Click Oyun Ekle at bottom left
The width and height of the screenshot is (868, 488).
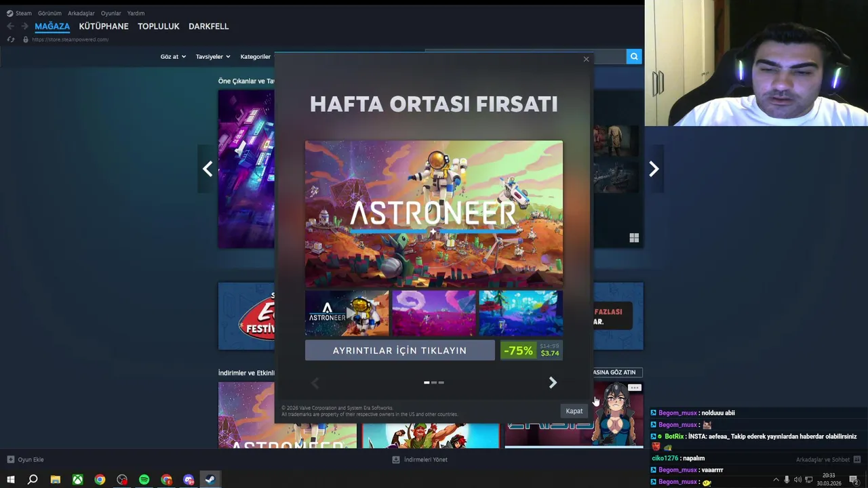coord(26,460)
